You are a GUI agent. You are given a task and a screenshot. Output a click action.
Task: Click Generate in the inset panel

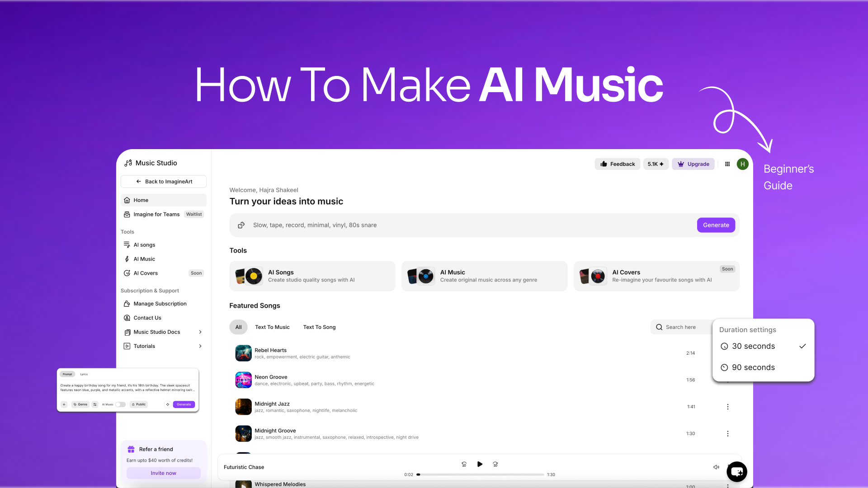click(x=184, y=404)
